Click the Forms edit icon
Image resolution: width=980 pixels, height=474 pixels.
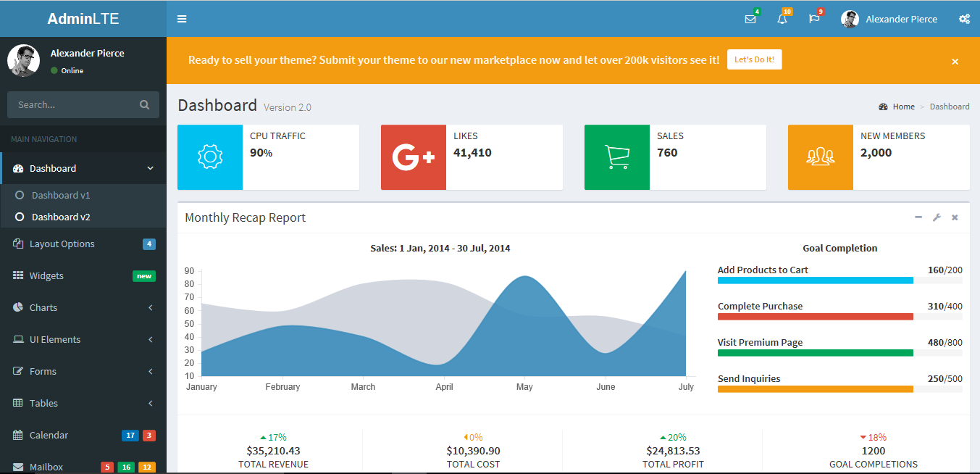point(18,371)
